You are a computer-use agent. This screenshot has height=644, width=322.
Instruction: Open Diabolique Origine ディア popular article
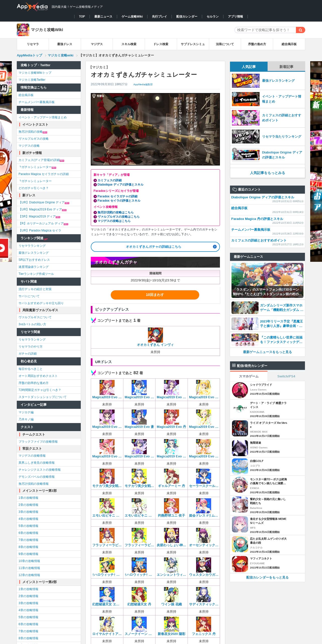point(267,155)
